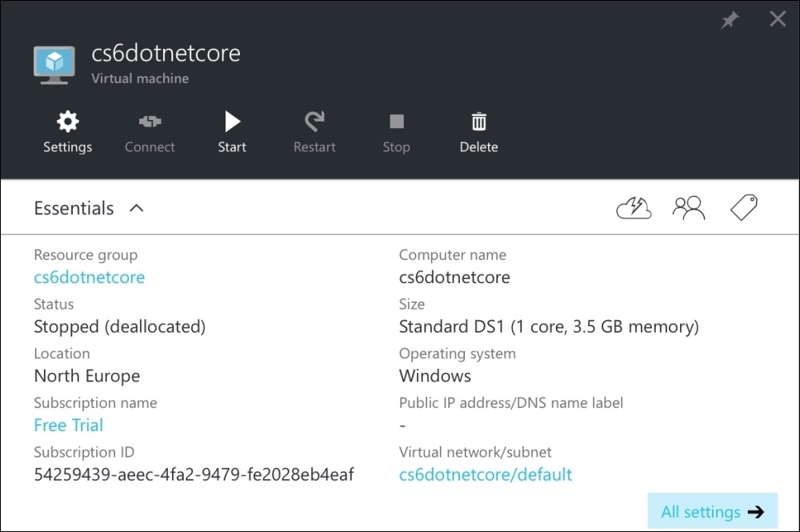
Task: Close the virtual machine blade
Action: (778, 19)
